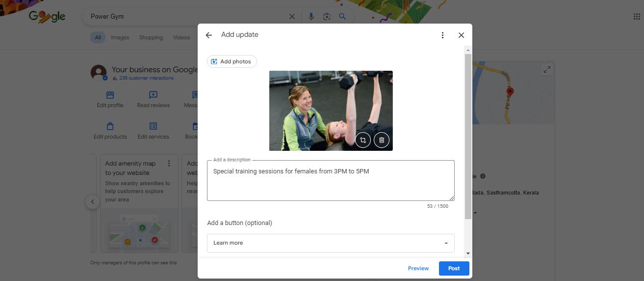Open Edit services
This screenshot has width=644, height=281.
click(x=153, y=131)
